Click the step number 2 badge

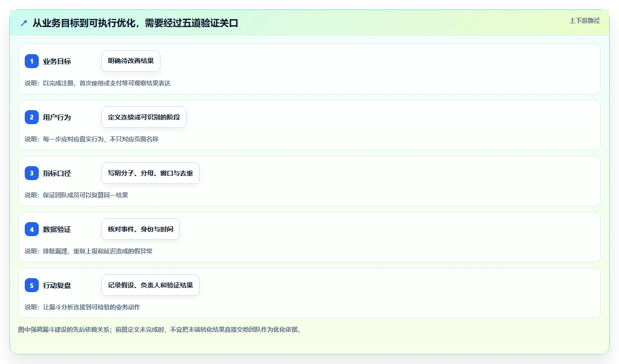coord(32,117)
